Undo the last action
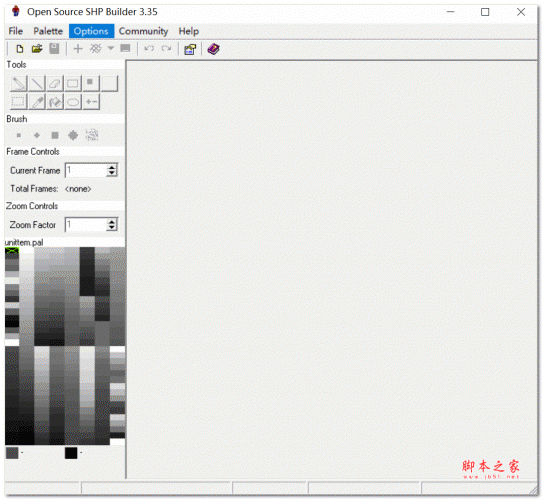Screen dimensions: 543x500 (149, 49)
